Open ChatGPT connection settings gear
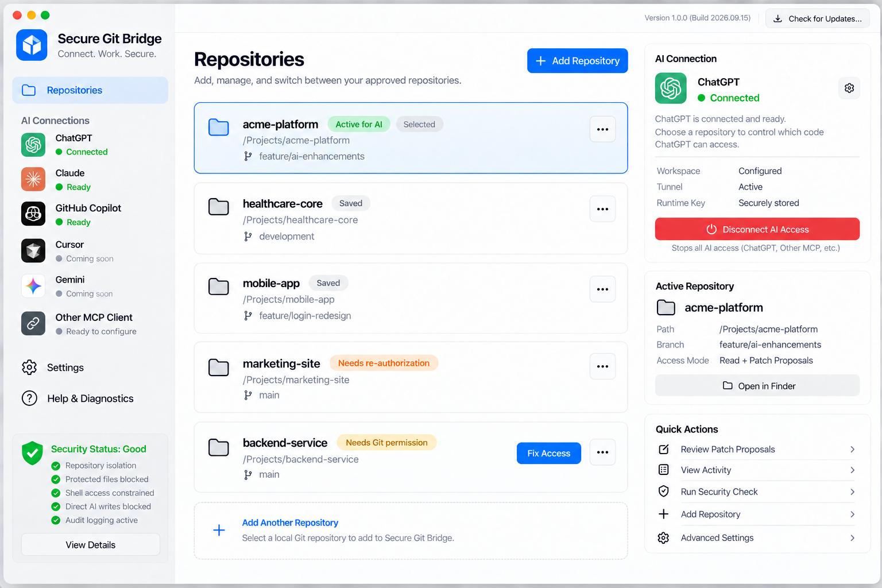The height and width of the screenshot is (588, 882). (x=849, y=88)
